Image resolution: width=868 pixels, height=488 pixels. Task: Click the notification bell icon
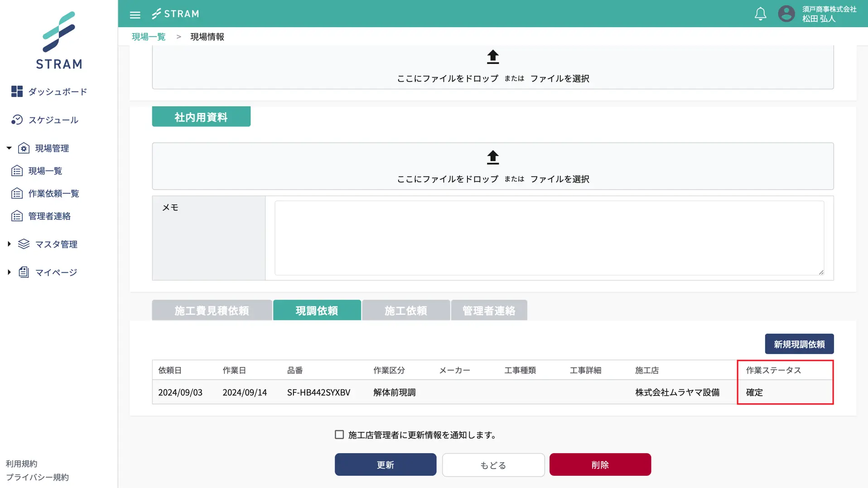[760, 14]
